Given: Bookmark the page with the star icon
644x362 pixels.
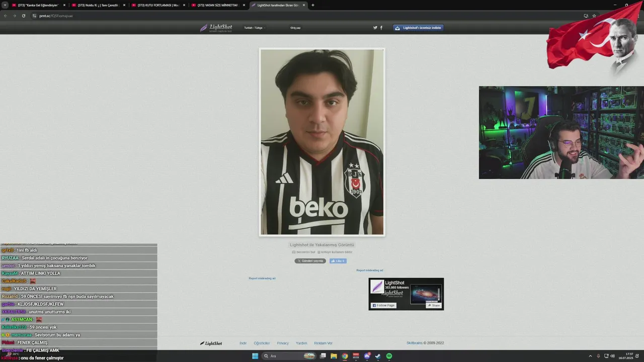Looking at the screenshot, I should coord(594,16).
